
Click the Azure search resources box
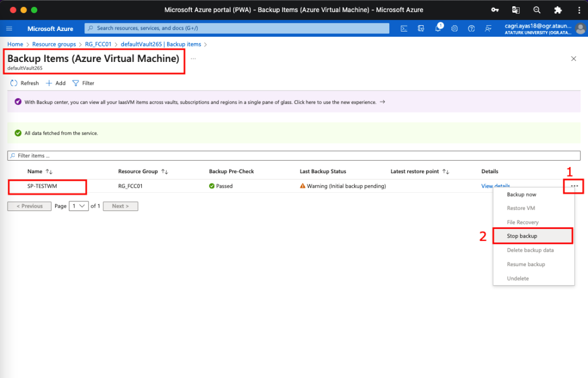[x=237, y=28]
